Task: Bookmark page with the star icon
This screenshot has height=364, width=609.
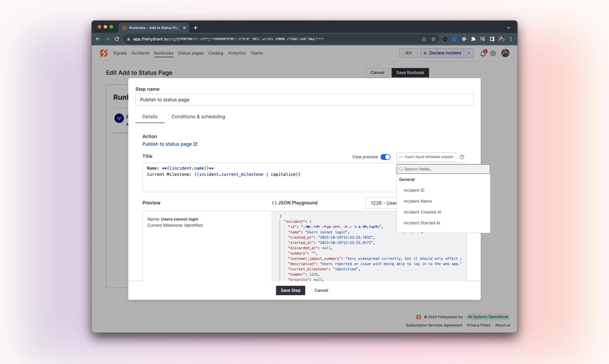Action: click(x=433, y=39)
